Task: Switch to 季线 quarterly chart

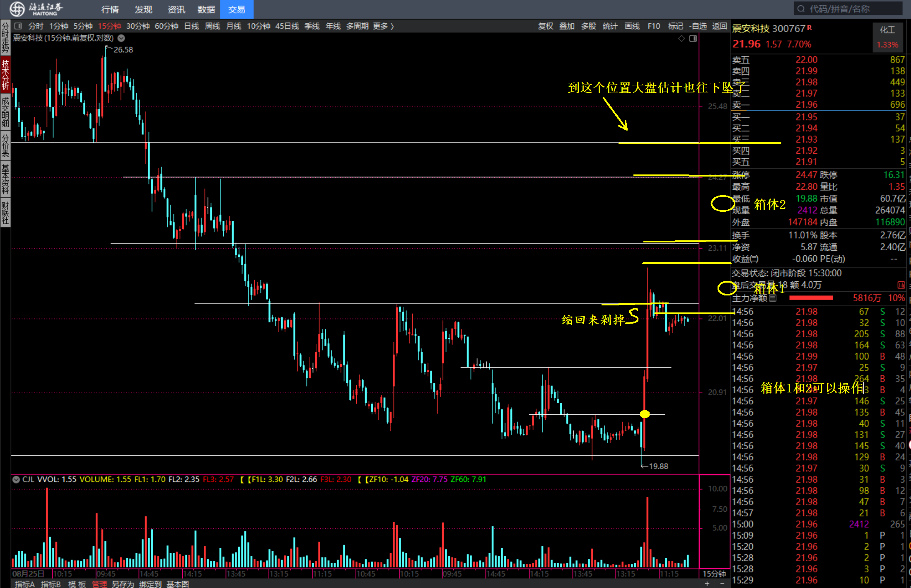Action: 312,26
